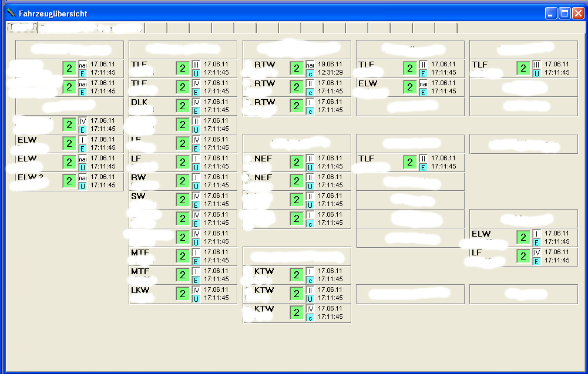The height and width of the screenshot is (374, 588).
Task: Click the II indicator in the RTW row
Action: (x=310, y=83)
